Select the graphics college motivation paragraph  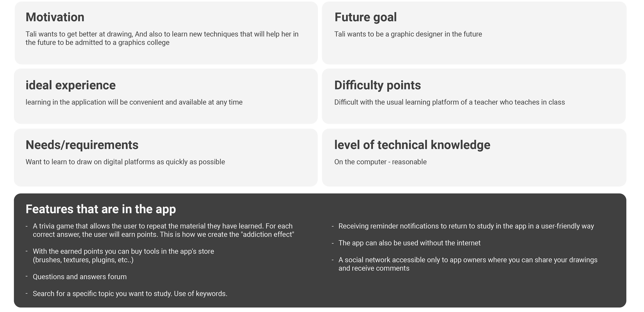(162, 38)
